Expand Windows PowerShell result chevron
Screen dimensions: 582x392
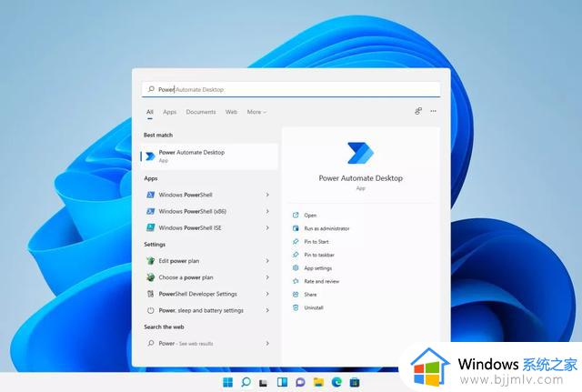pos(267,195)
